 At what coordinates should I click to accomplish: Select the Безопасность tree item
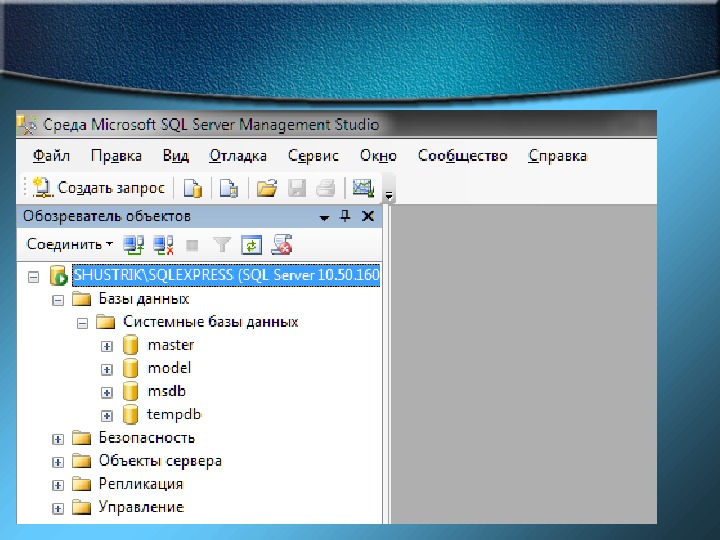[146, 438]
